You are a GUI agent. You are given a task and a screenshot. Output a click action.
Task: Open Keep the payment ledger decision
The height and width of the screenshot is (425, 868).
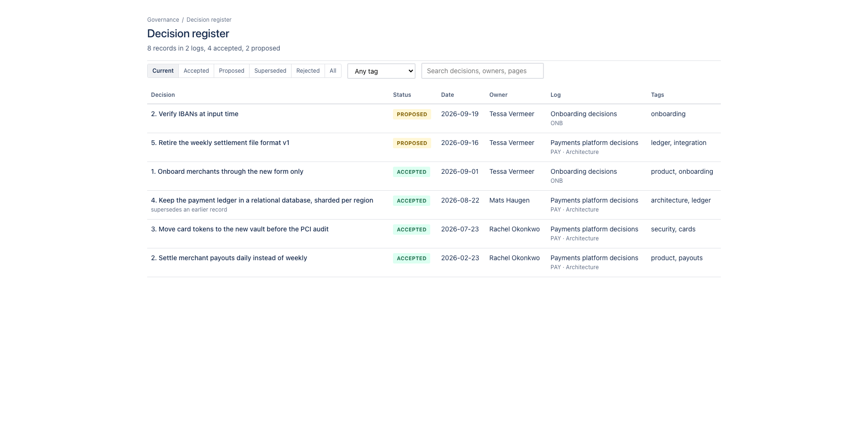[262, 200]
